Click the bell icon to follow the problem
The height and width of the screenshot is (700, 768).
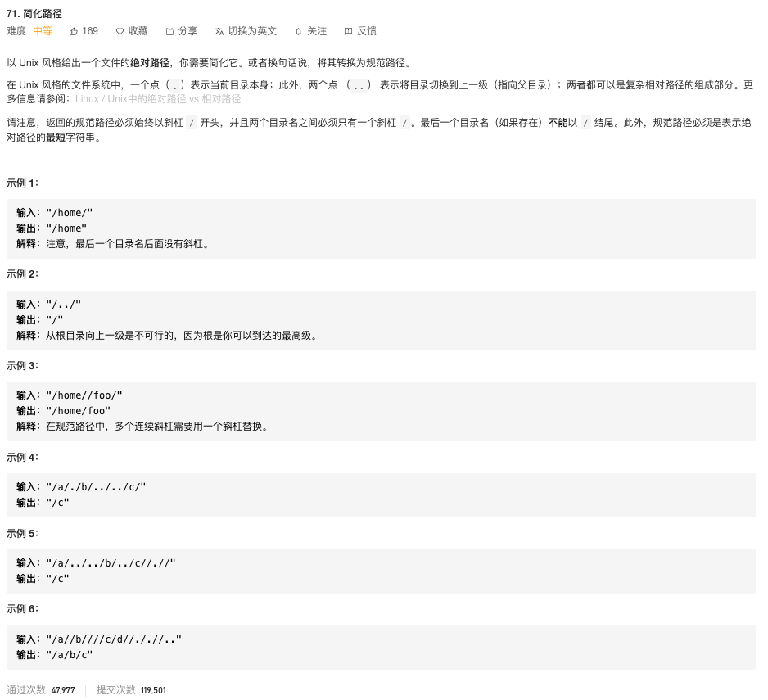(298, 31)
